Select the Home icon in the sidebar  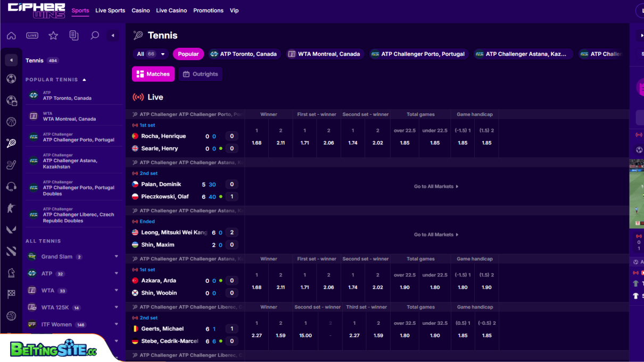11,36
